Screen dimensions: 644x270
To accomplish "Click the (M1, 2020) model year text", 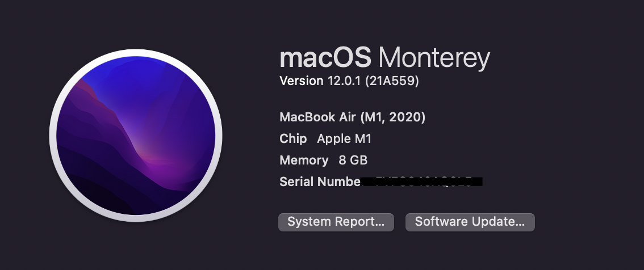I will [x=392, y=117].
